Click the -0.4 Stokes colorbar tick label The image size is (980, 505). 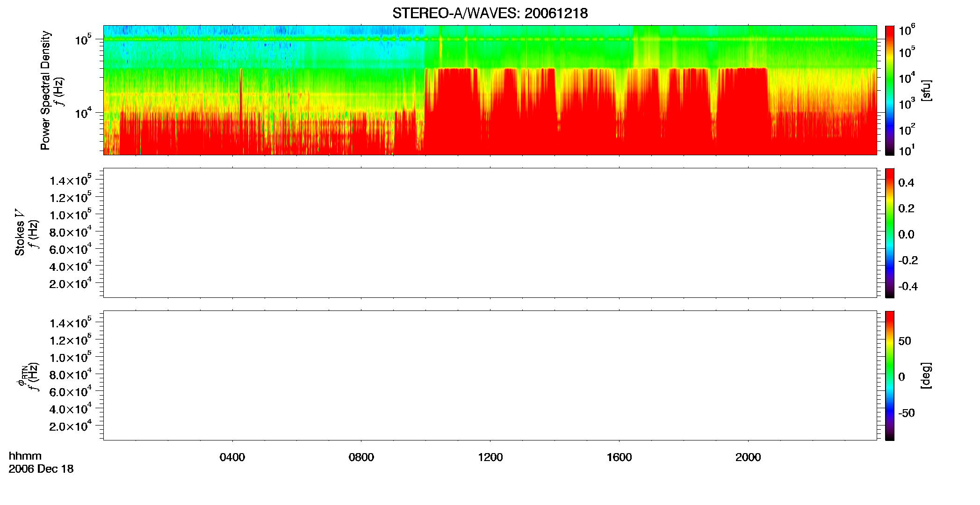pos(908,287)
